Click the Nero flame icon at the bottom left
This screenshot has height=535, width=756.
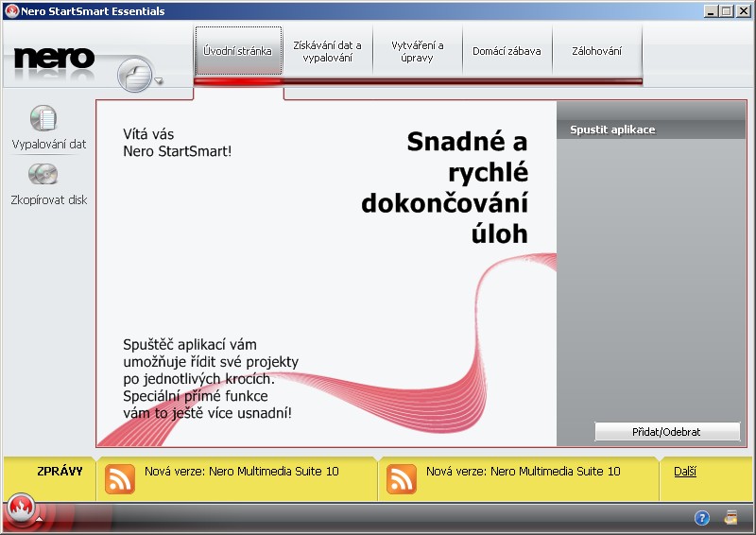point(21,508)
